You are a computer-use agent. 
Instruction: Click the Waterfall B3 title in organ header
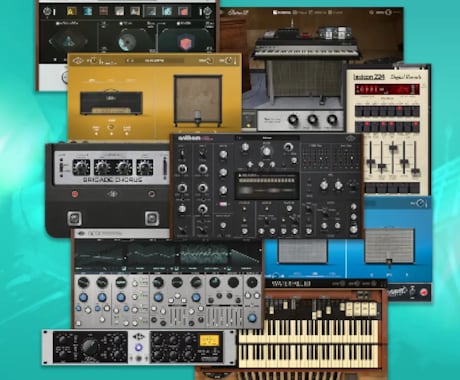coord(291,284)
